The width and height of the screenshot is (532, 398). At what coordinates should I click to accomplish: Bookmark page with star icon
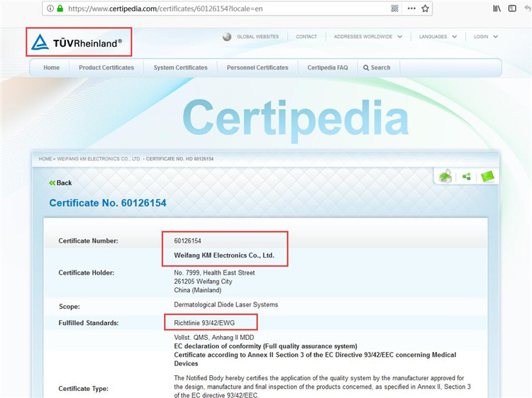coord(426,9)
